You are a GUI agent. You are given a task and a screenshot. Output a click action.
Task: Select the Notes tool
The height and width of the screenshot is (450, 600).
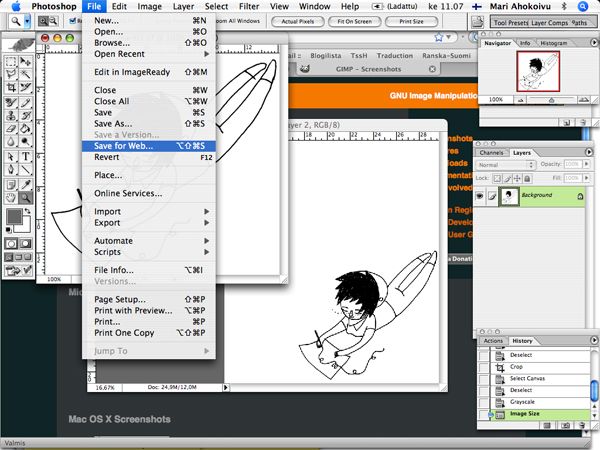click(x=11, y=184)
